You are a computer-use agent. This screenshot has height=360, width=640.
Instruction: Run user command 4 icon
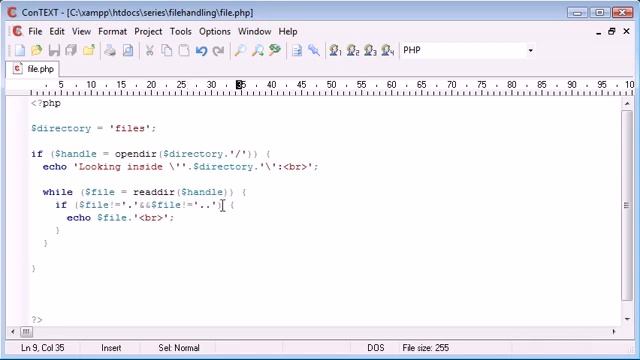(x=387, y=51)
